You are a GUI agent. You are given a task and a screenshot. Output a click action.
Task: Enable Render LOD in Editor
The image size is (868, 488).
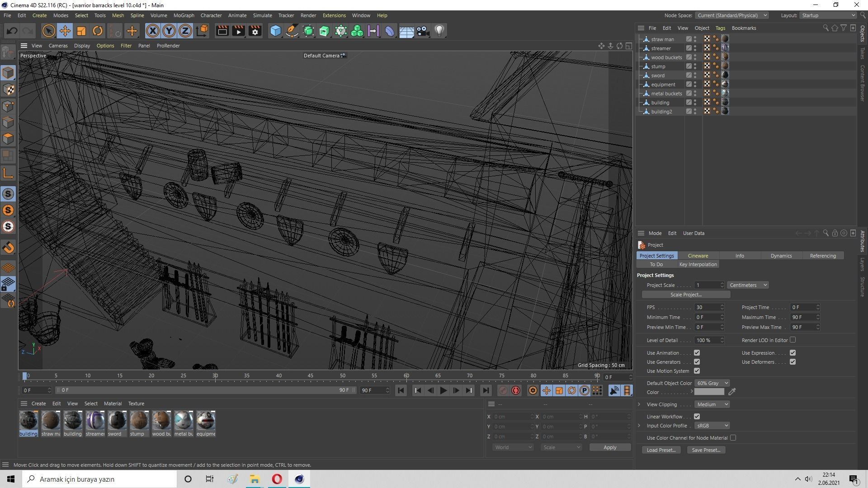pyautogui.click(x=793, y=340)
